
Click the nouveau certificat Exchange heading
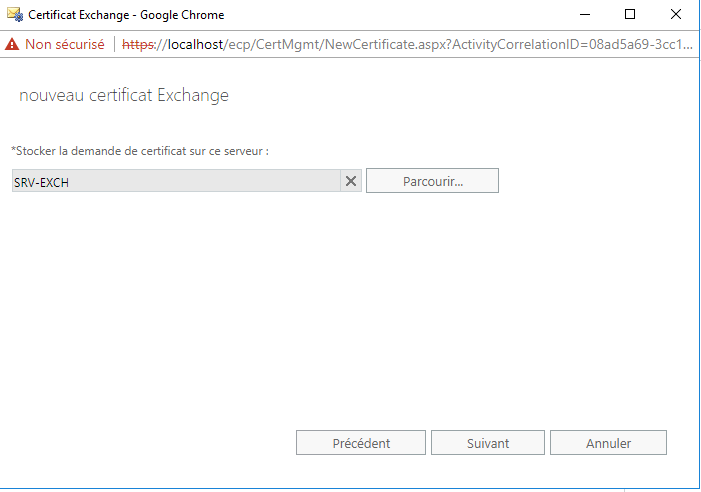point(124,95)
